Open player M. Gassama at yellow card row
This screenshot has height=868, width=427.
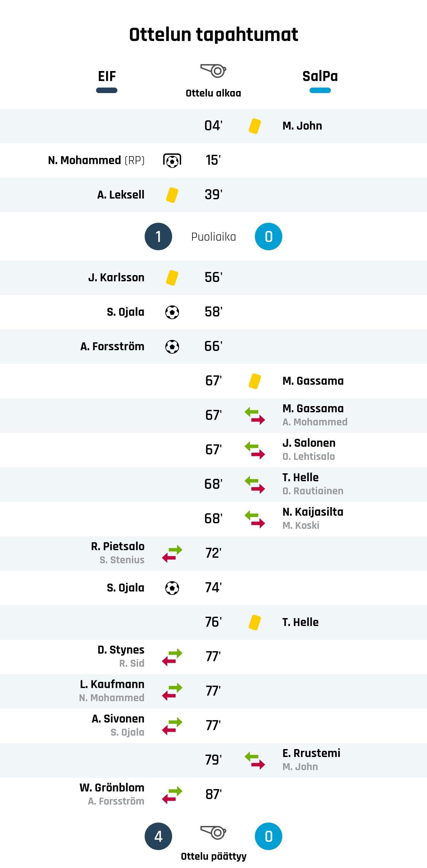click(313, 381)
